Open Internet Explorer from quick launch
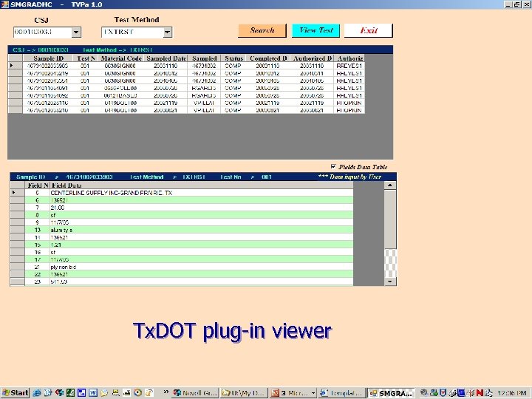Image resolution: width=532 pixels, height=399 pixels. (x=37, y=393)
